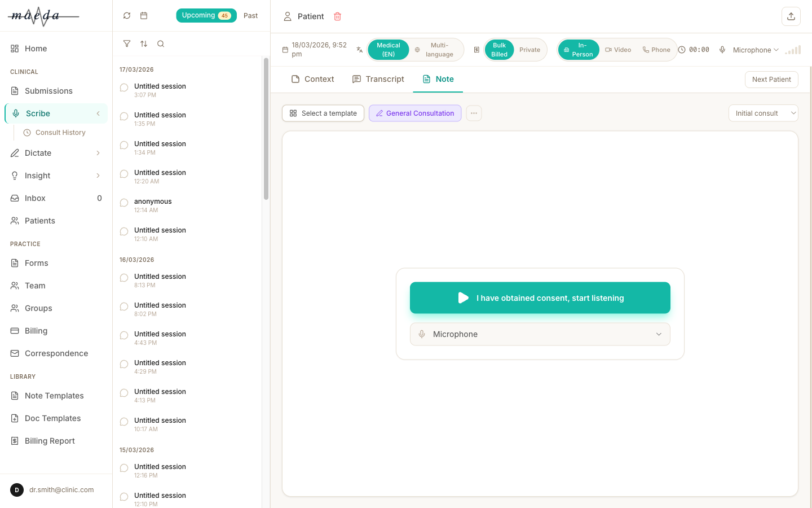Image resolution: width=812 pixels, height=508 pixels.
Task: Open the Initial consult dropdown
Action: (x=763, y=113)
